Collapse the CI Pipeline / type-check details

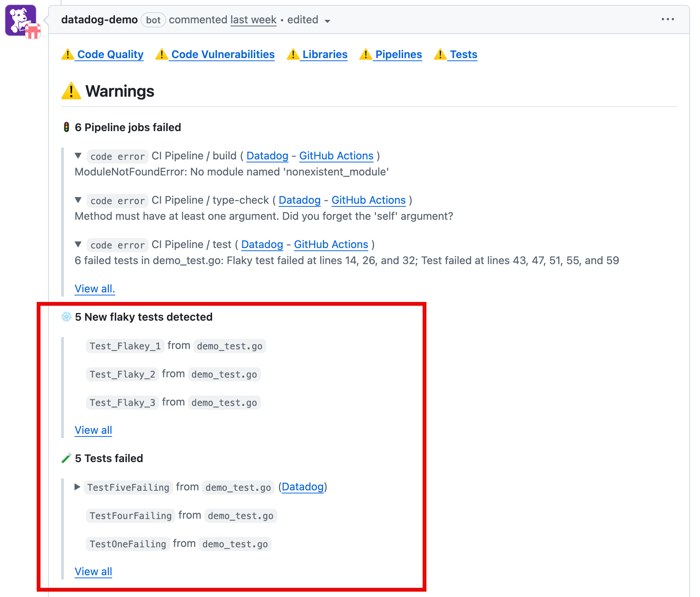coord(78,200)
